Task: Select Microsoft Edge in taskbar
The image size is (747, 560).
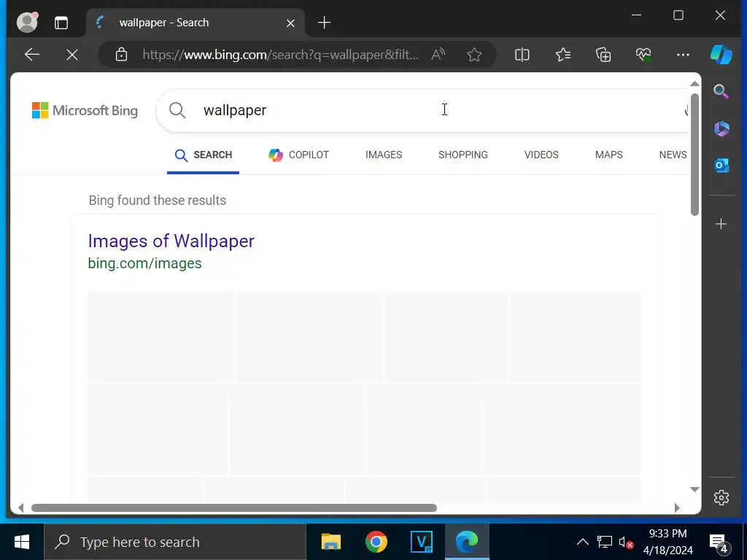Action: [467, 542]
